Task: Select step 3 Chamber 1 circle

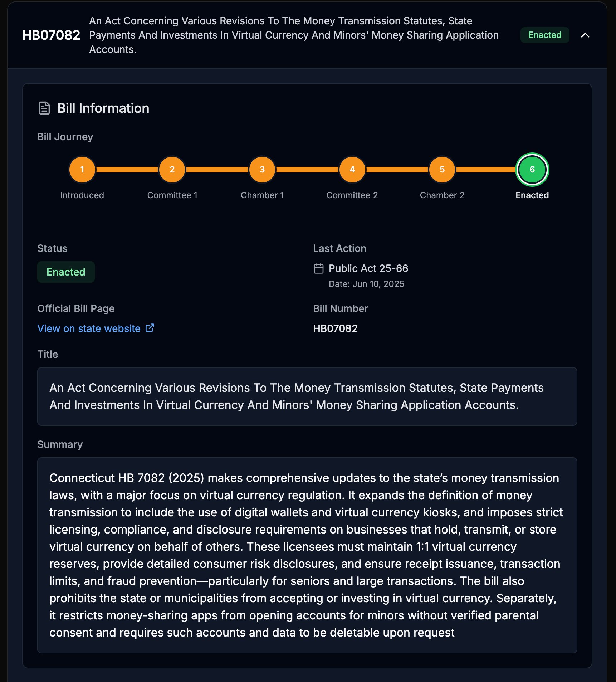Action: click(x=262, y=170)
